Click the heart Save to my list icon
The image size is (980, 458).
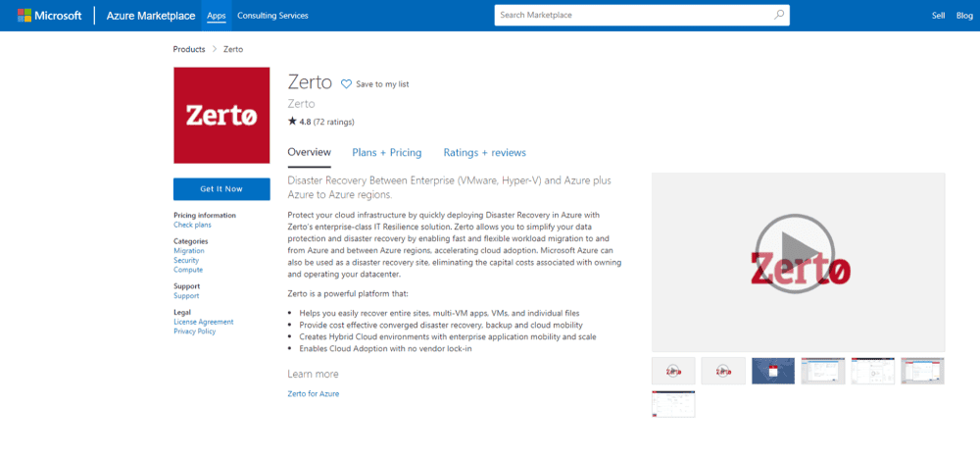[346, 84]
